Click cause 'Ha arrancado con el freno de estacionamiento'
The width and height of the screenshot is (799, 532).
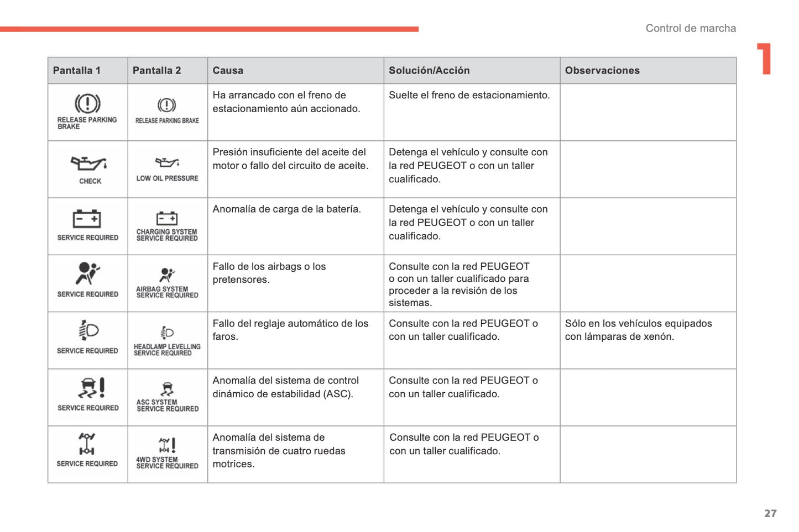286,102
